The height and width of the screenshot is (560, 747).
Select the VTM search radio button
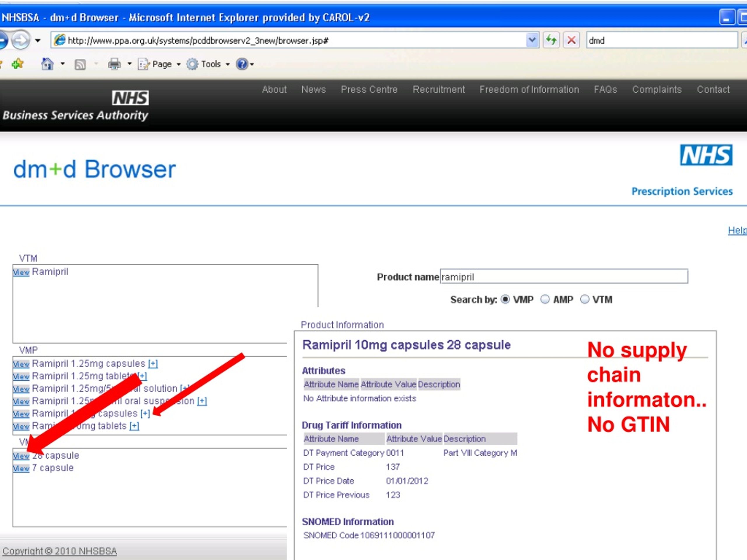click(x=584, y=300)
